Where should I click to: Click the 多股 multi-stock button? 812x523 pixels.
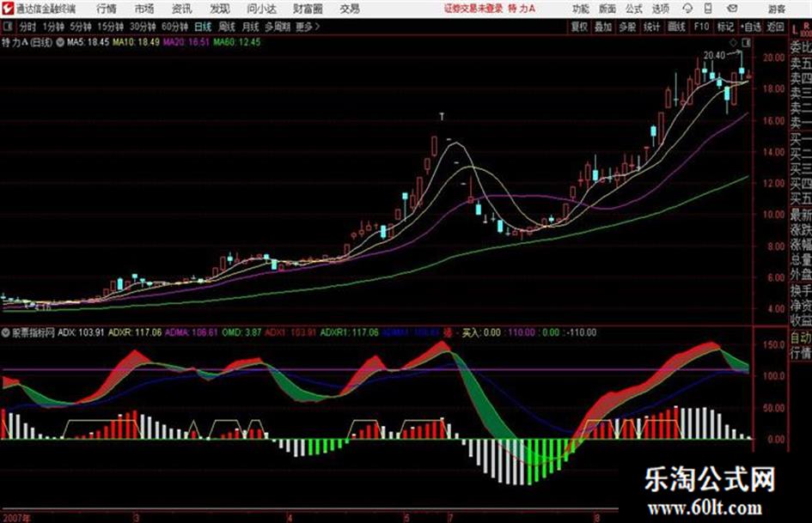[x=627, y=27]
